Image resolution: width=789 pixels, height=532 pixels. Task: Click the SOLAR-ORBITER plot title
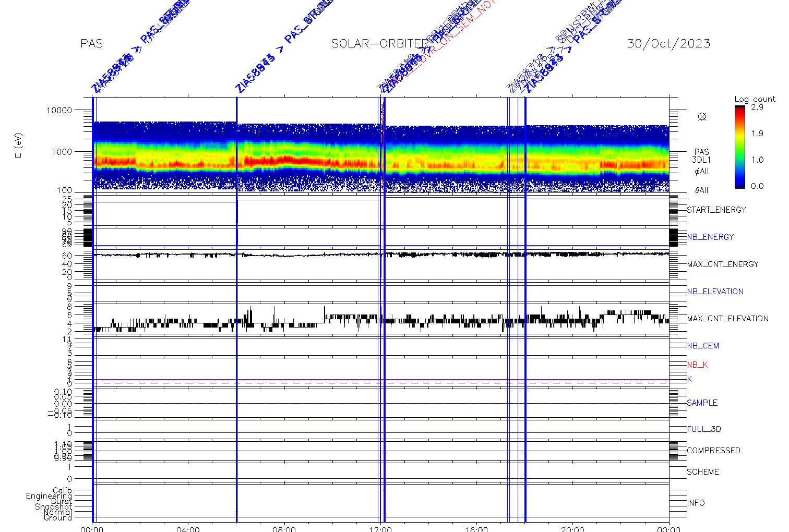(379, 43)
